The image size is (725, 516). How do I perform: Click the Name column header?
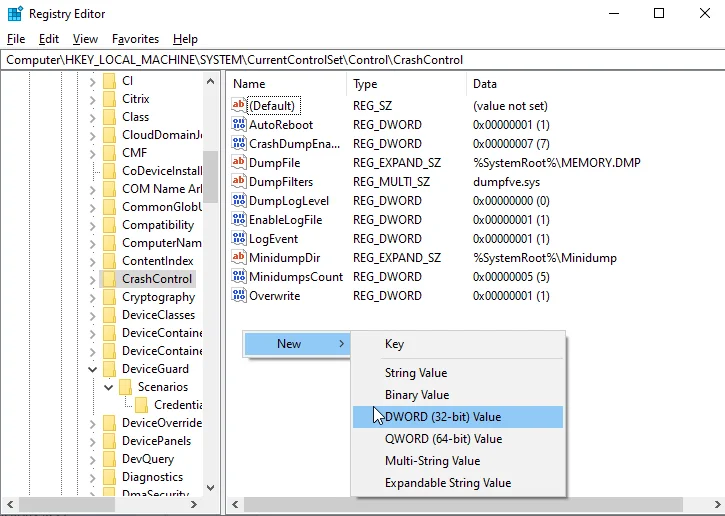click(287, 84)
